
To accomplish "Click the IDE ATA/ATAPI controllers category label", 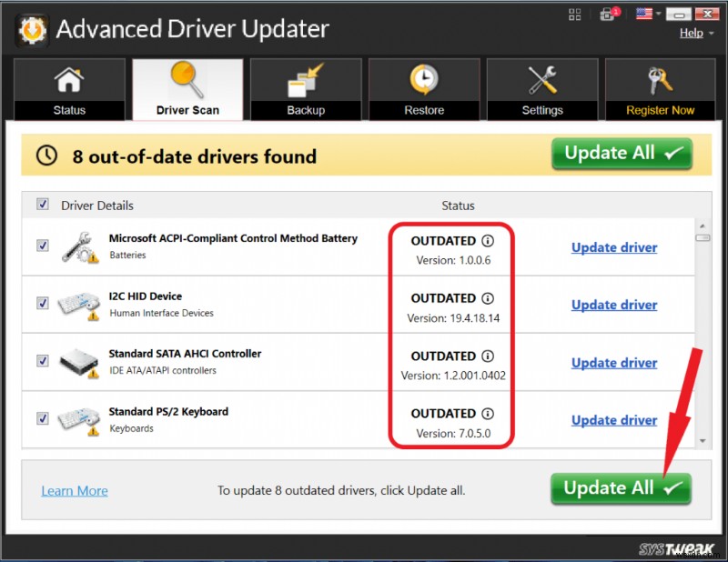I will 163,371.
